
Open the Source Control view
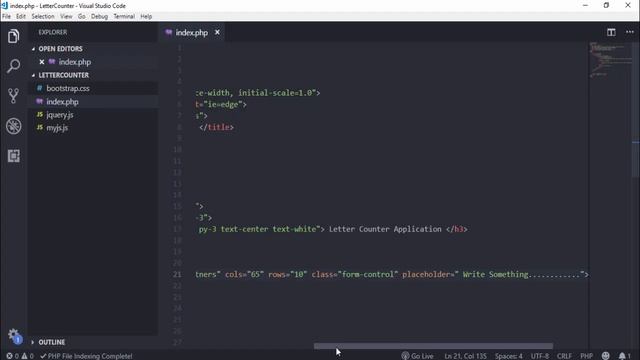point(13,96)
